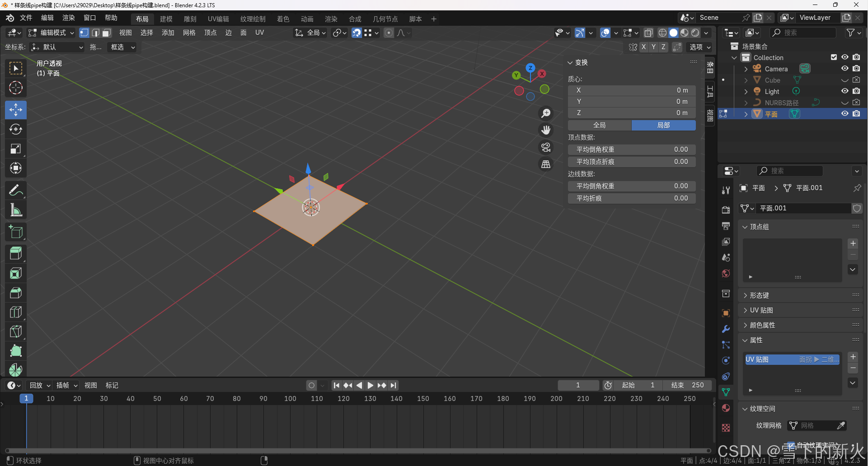Select Local median mode button
This screenshot has height=466, width=868.
coord(664,125)
